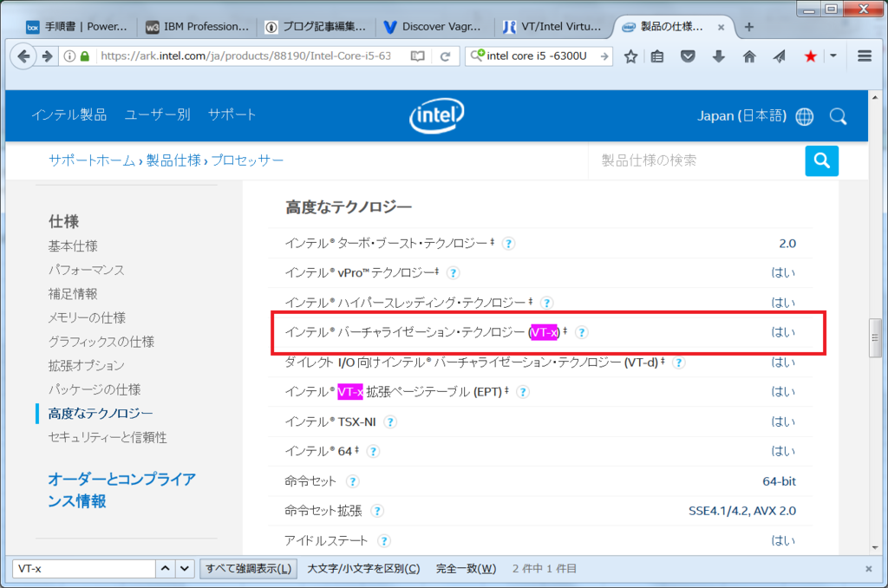This screenshot has width=888, height=588.
Task: Select 高度なテクノロジー in the sidebar
Action: [102, 413]
